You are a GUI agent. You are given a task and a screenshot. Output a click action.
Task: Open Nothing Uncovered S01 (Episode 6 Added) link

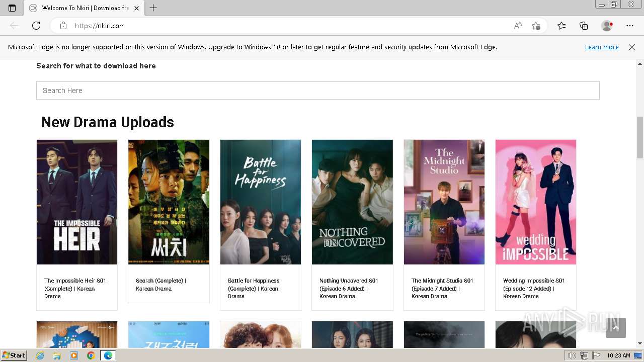pyautogui.click(x=349, y=289)
